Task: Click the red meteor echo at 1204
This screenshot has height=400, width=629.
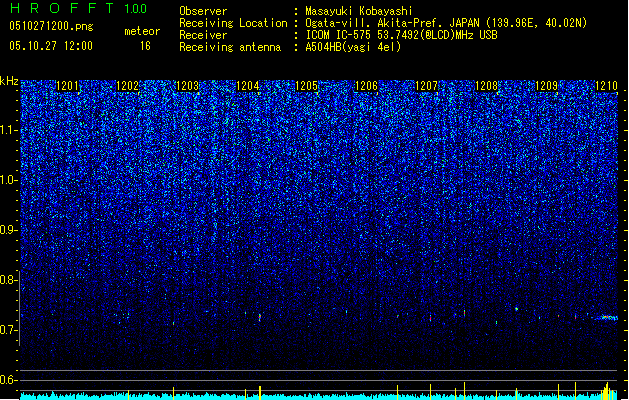Action: tap(260, 317)
